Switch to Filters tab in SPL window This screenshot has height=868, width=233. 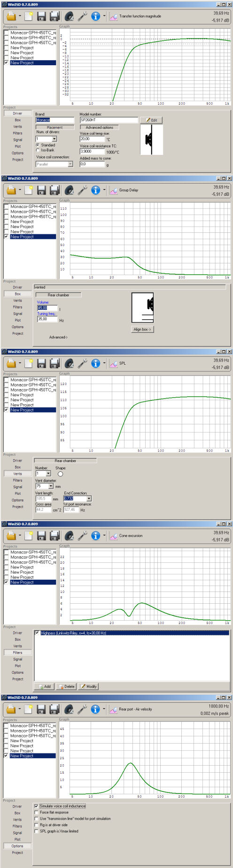tap(17, 480)
